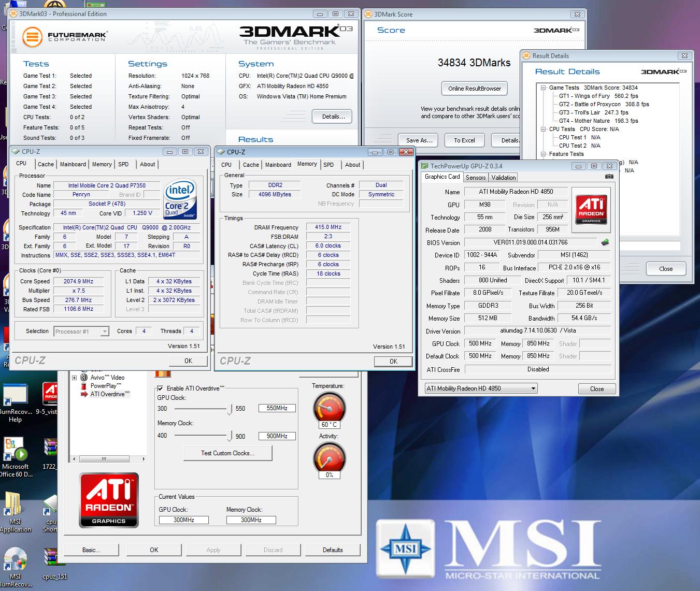Click the PowerPlay battery icon in Catalyst tree
The height and width of the screenshot is (591, 700).
83,386
